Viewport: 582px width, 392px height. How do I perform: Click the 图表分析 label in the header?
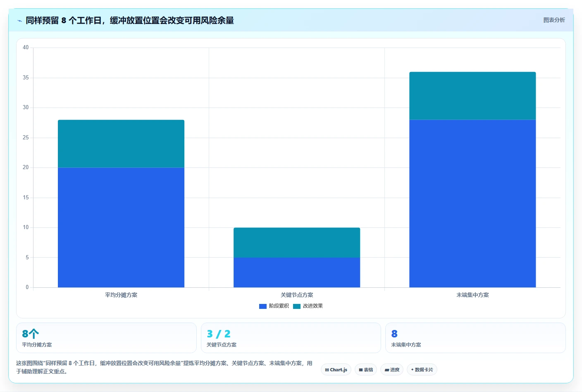(554, 20)
